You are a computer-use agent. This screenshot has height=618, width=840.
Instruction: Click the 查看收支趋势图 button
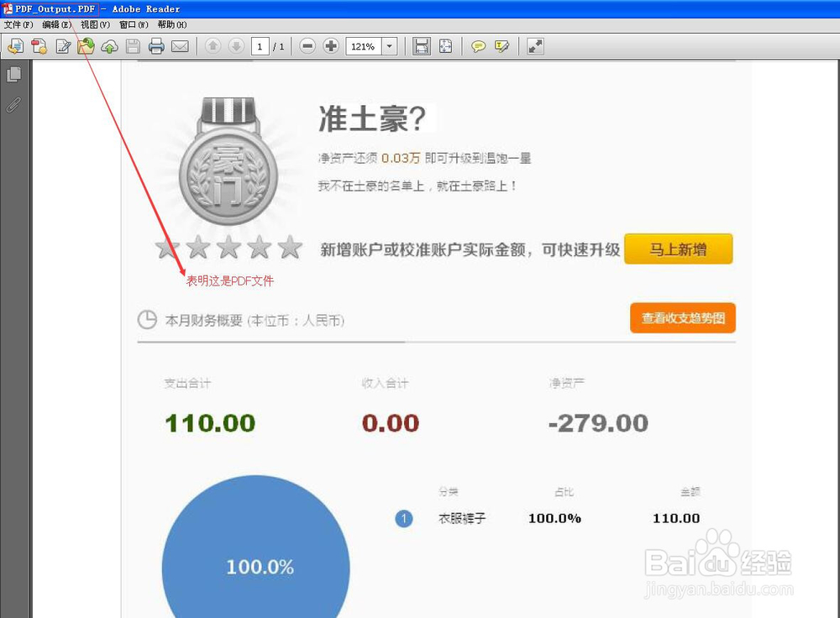pos(683,318)
